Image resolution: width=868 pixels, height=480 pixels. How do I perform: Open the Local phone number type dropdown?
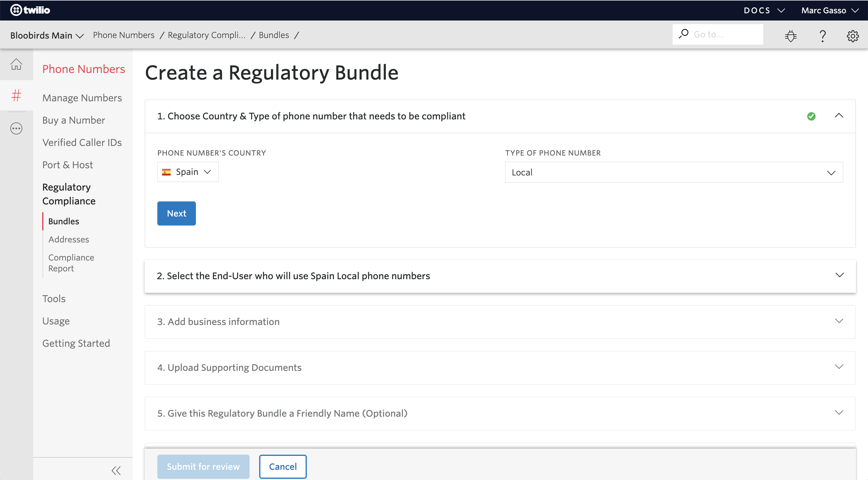674,172
